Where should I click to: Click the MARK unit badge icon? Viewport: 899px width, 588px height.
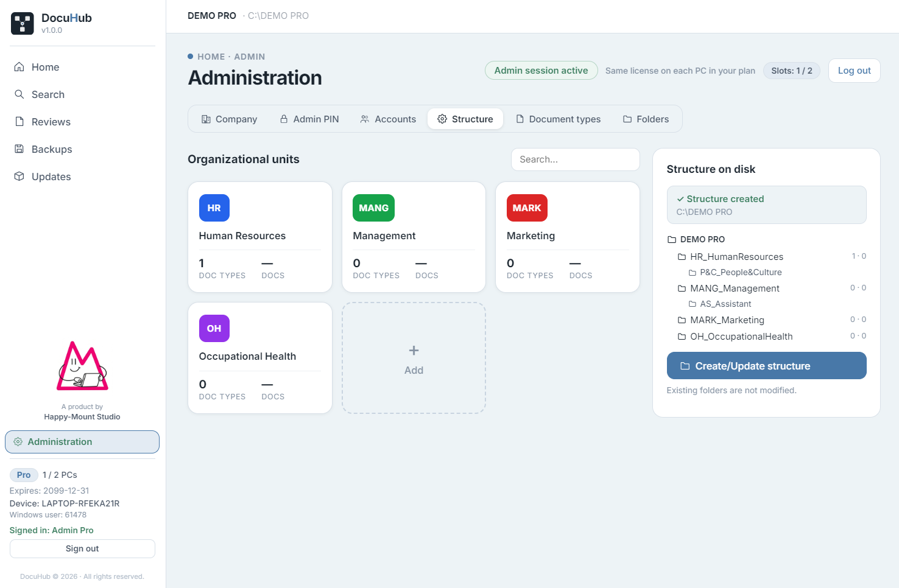tap(527, 208)
